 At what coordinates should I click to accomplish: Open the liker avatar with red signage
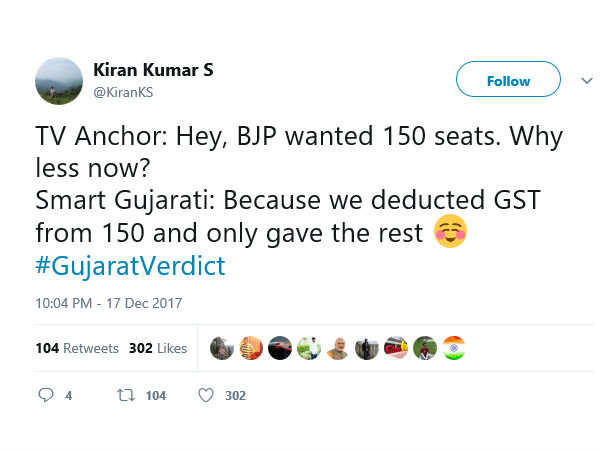coord(396,348)
